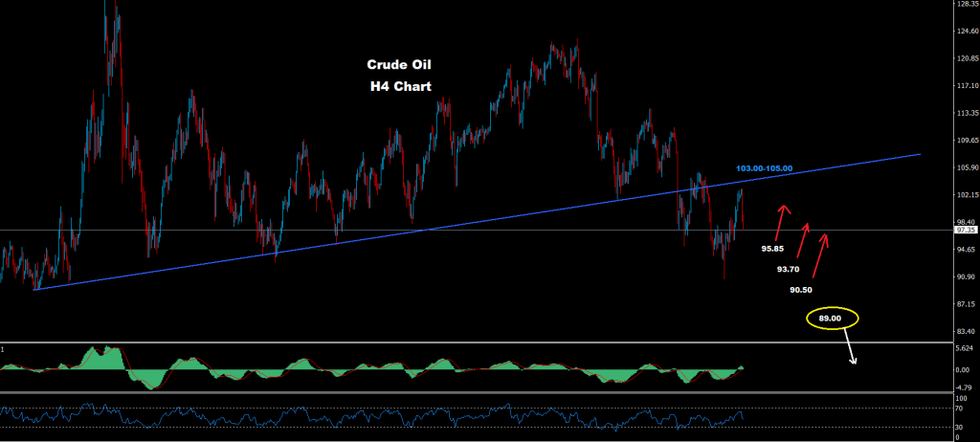Click the 70 level on RSI scale

(x=961, y=409)
